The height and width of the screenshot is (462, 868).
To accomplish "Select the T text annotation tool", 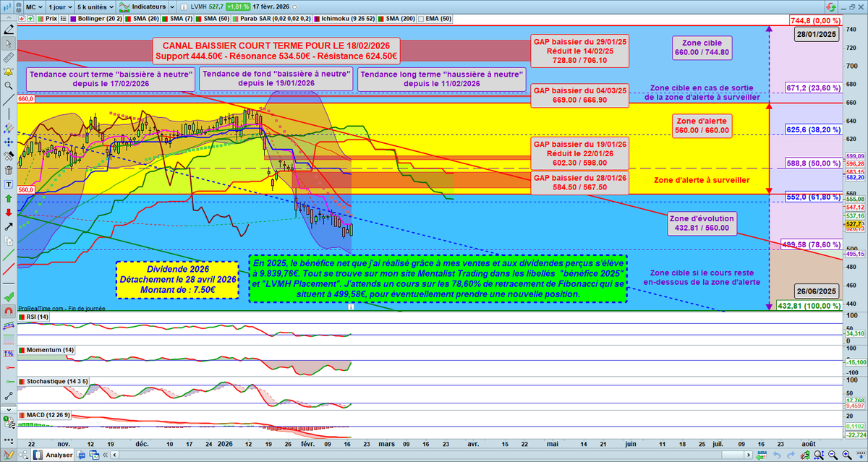I will 9,184.
